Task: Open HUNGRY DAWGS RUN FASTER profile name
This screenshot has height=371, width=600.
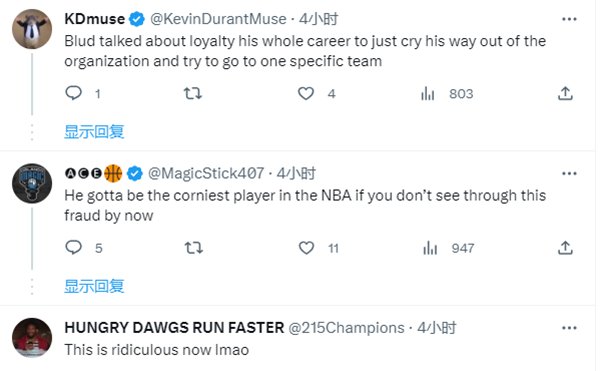Action: (x=174, y=328)
